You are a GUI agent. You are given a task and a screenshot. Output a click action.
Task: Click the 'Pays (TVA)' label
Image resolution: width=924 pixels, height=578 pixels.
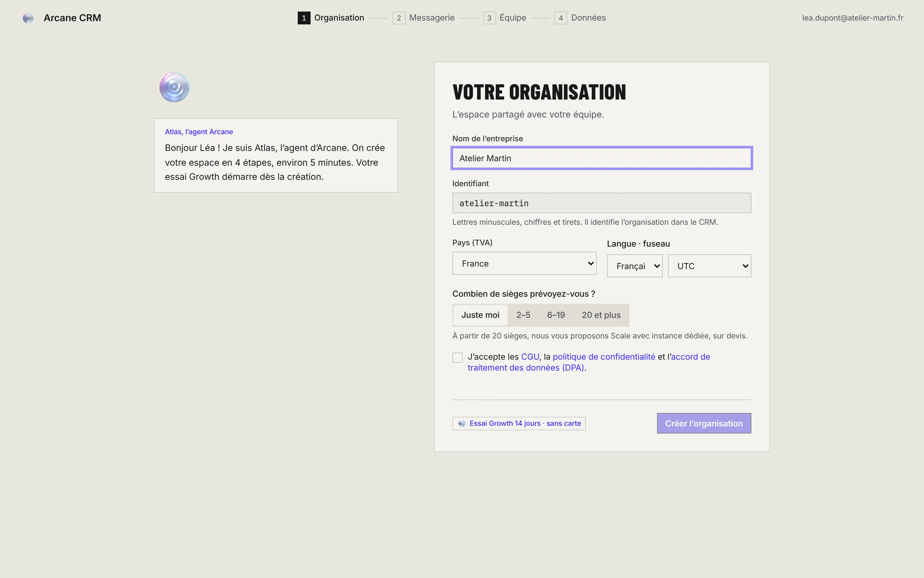(x=472, y=242)
